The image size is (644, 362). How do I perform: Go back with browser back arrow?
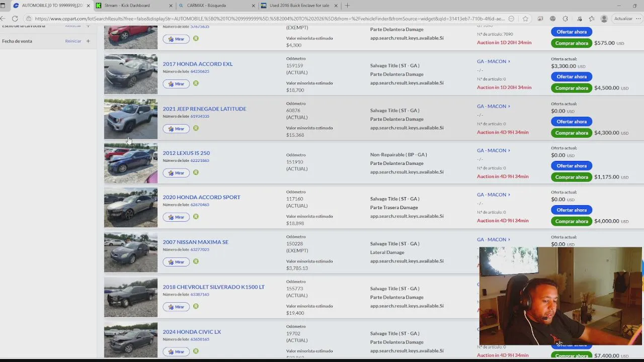point(3,19)
